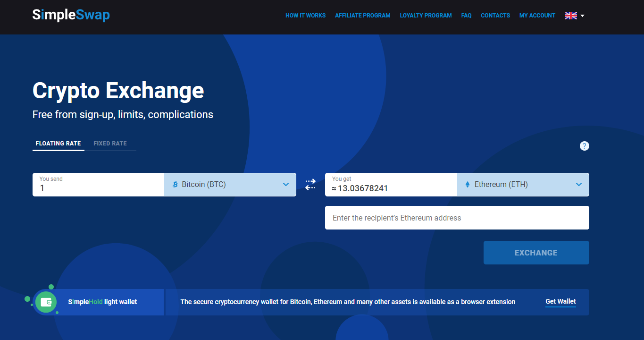Screen dimensions: 644x340
Task: Open the LOYALTY PROGRAM menu item
Action: tap(426, 15)
